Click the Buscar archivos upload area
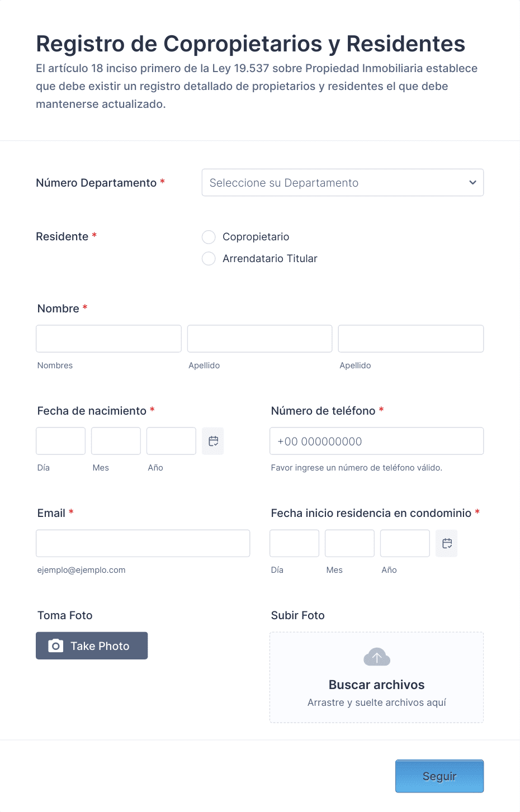520x812 pixels. 377,677
